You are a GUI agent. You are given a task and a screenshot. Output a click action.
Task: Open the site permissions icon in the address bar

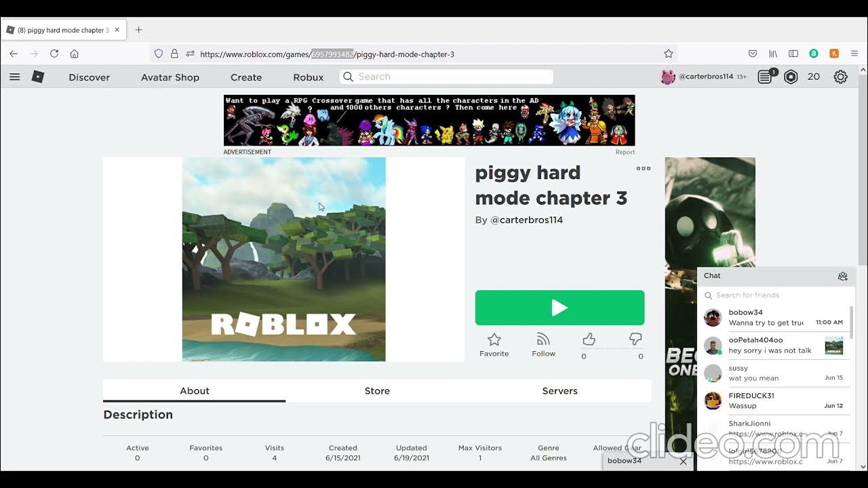pos(190,54)
